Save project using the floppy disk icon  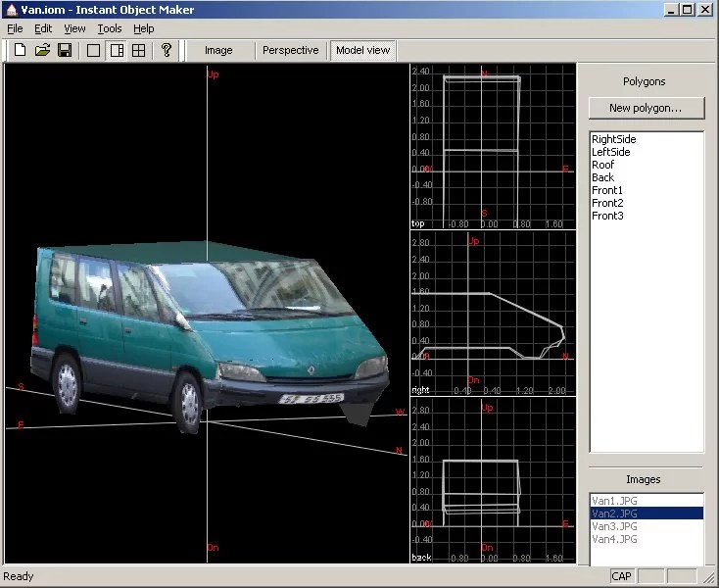(x=65, y=50)
